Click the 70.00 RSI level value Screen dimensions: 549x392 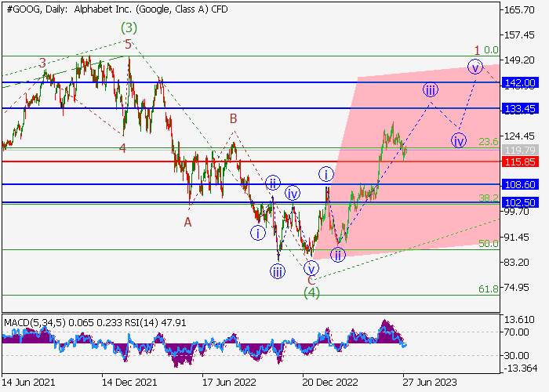tap(516, 332)
